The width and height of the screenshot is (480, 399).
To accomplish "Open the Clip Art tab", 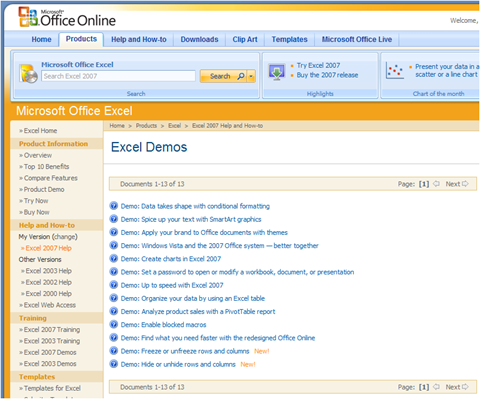I will pyautogui.click(x=245, y=39).
